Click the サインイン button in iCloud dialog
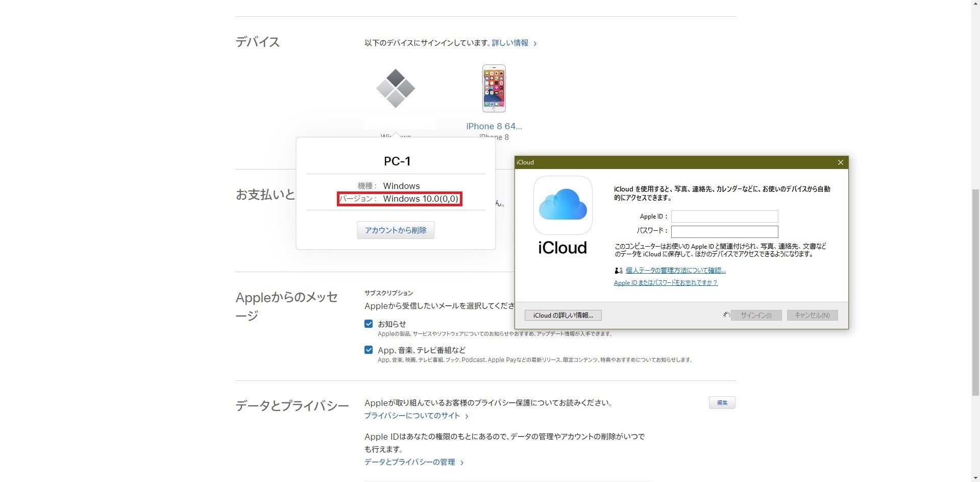The height and width of the screenshot is (482, 980). (x=756, y=316)
